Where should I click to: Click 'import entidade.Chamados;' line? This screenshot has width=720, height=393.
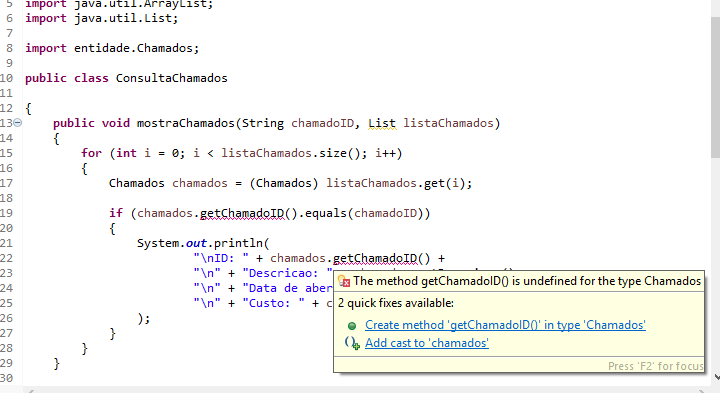click(112, 48)
